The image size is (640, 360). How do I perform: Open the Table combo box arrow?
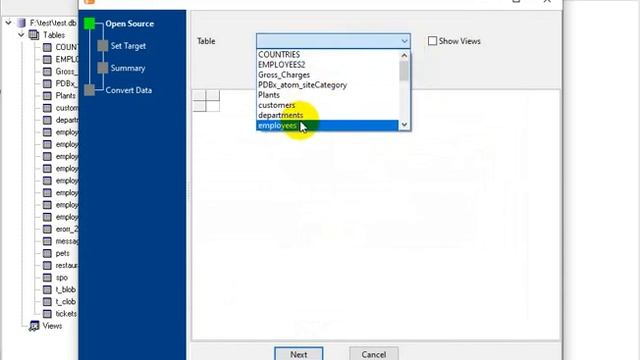tap(404, 41)
